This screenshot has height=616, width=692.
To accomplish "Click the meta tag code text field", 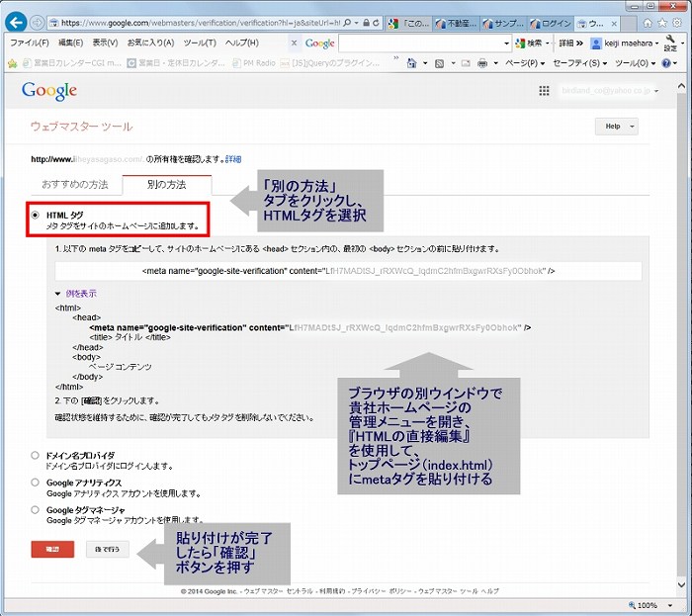I will pos(348,271).
